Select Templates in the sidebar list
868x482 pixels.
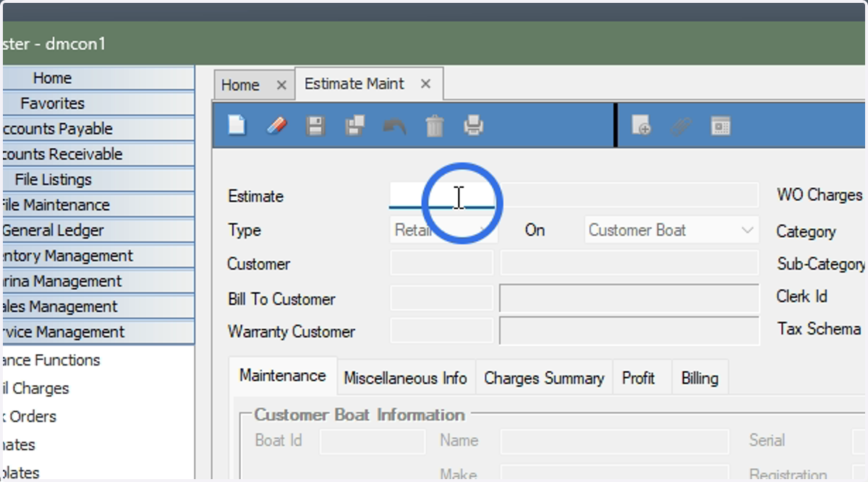22,473
